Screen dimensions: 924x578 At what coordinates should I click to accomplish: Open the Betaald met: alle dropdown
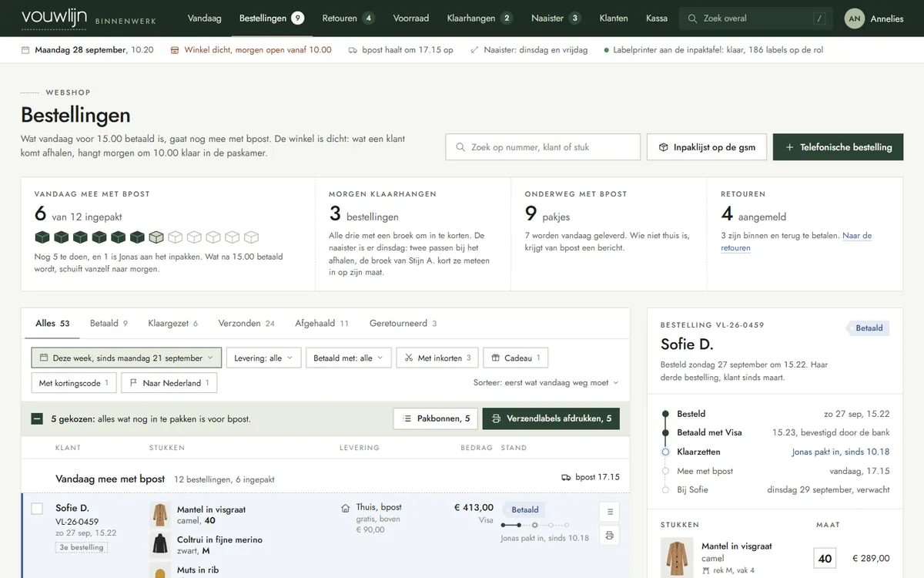click(349, 358)
